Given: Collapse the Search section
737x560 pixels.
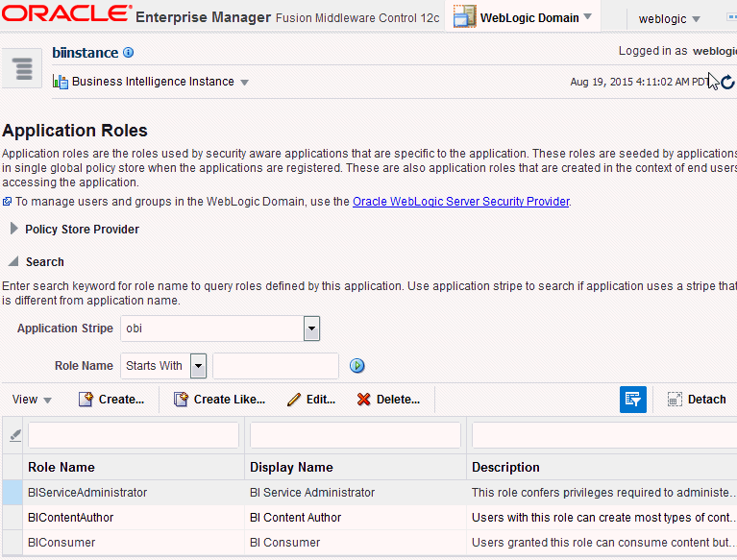Looking at the screenshot, I should [x=13, y=261].
